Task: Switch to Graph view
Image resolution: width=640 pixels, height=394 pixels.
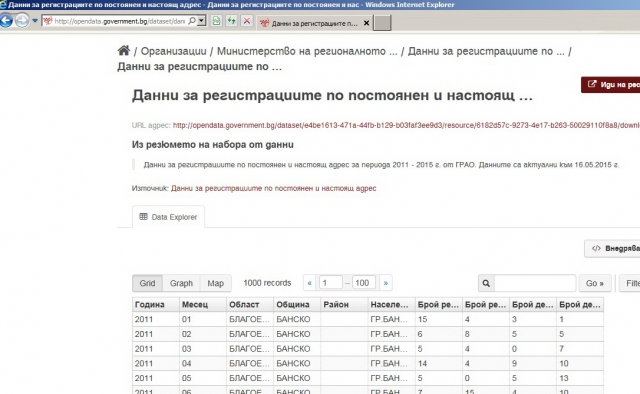Action: point(181,283)
